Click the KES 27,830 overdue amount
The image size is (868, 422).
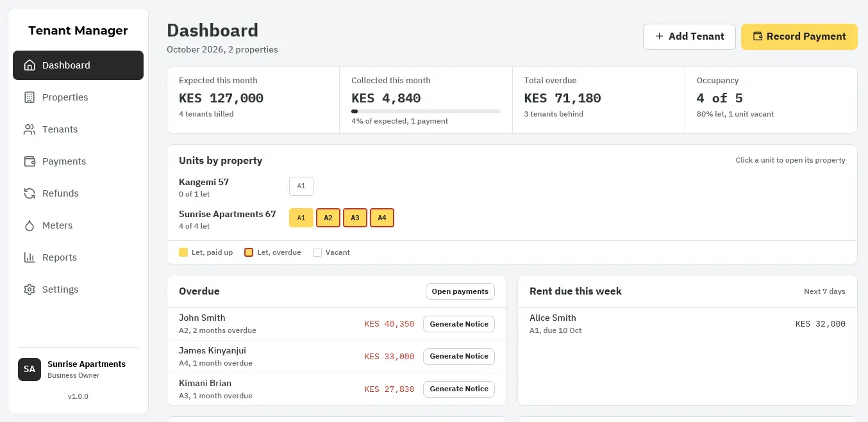pyautogui.click(x=389, y=389)
